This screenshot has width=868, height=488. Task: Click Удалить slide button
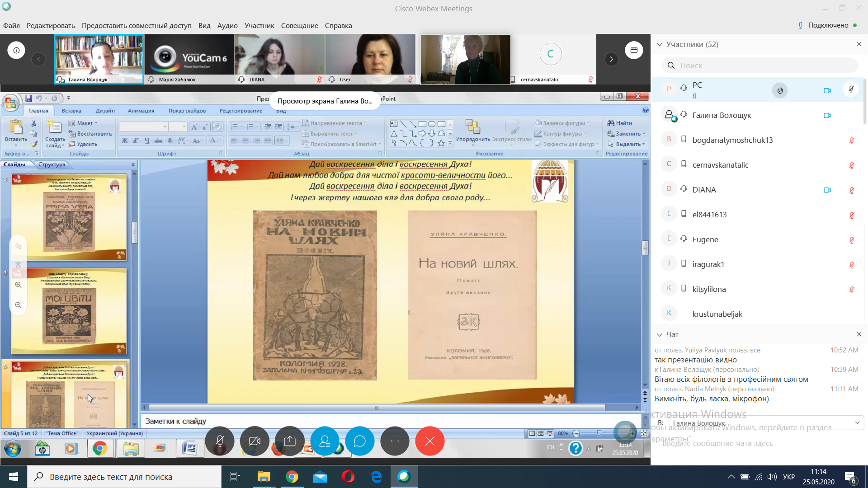pyautogui.click(x=83, y=144)
